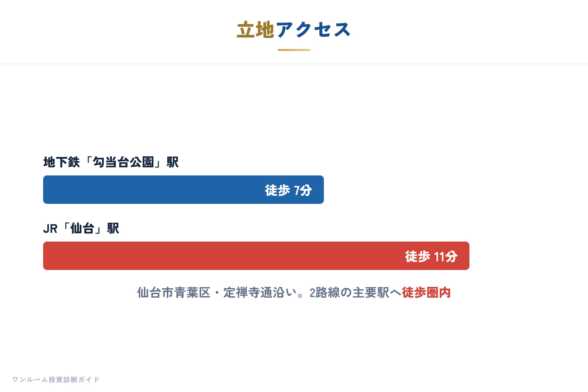
Task: Click the "JR" text in second label
Action: (50, 229)
